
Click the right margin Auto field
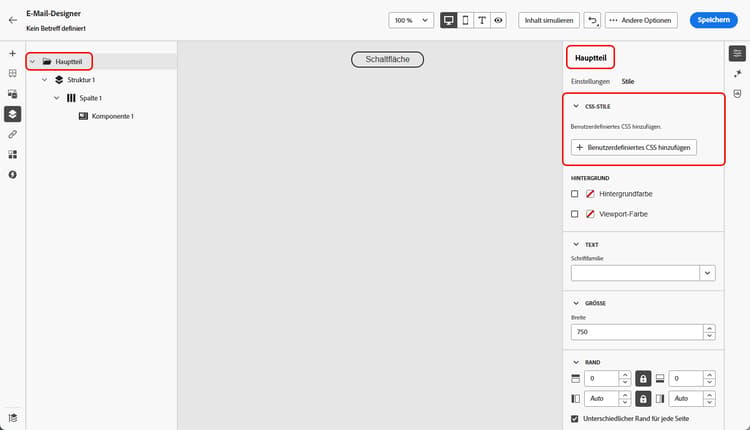[x=686, y=398]
